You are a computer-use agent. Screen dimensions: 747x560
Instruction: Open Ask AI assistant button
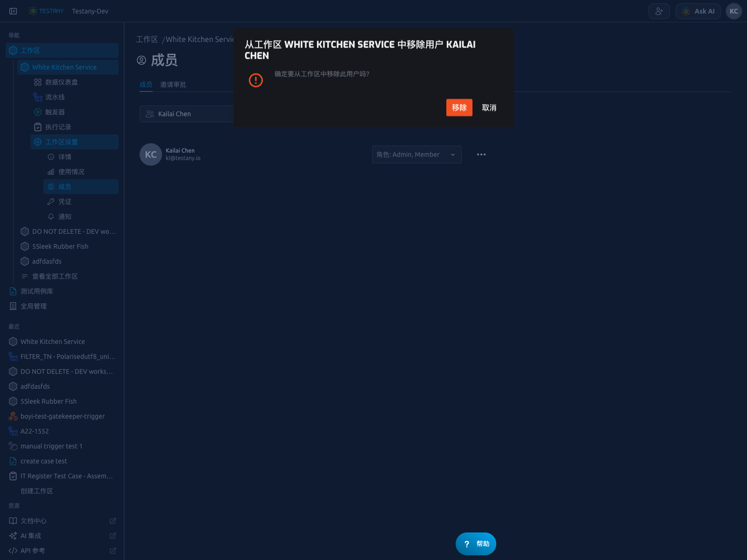click(x=698, y=11)
